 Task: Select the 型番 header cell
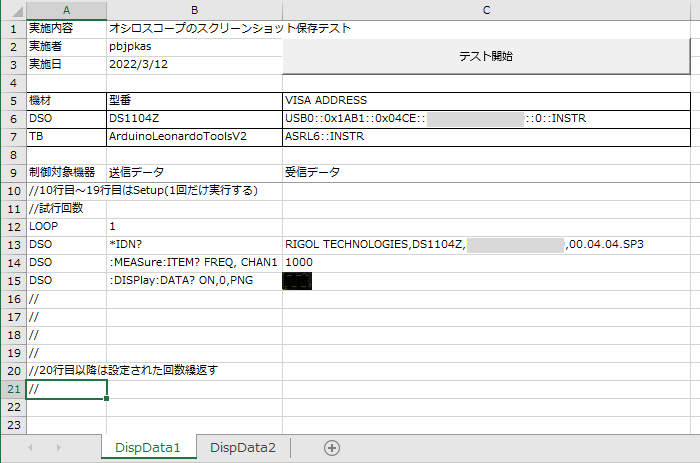click(194, 101)
